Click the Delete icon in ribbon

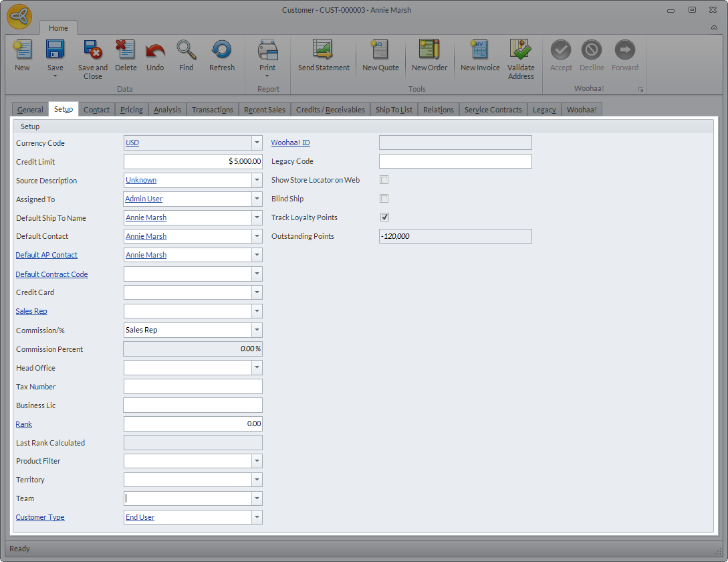[x=126, y=50]
